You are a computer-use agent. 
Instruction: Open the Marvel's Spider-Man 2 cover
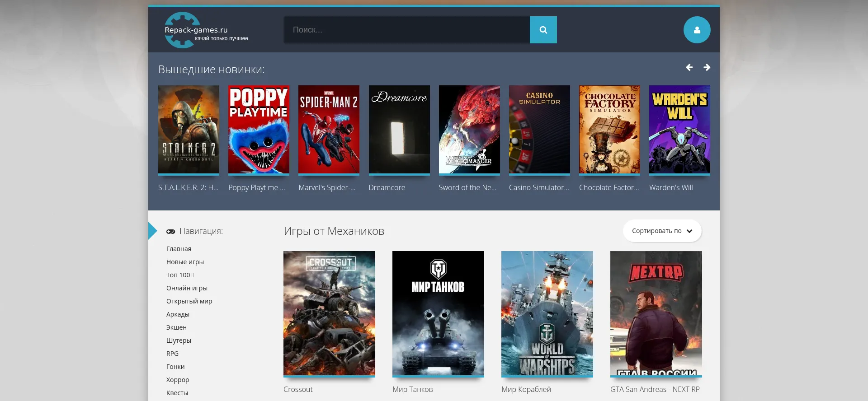[329, 130]
